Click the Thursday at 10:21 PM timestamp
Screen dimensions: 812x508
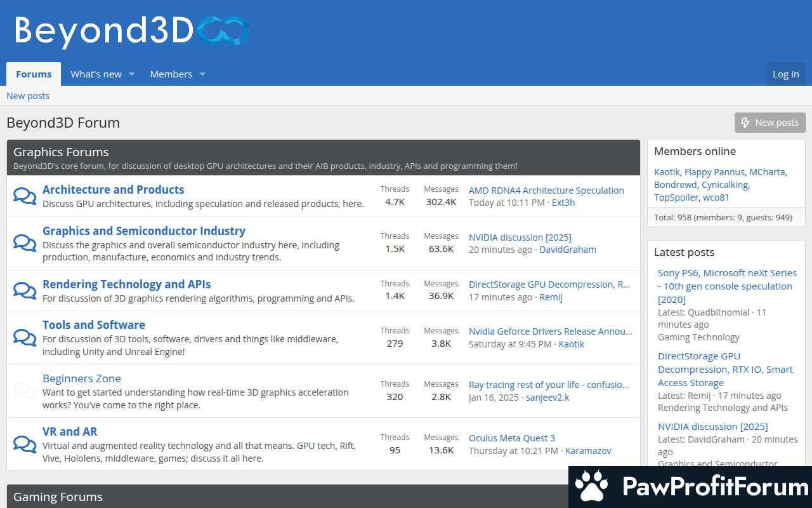[x=513, y=451]
